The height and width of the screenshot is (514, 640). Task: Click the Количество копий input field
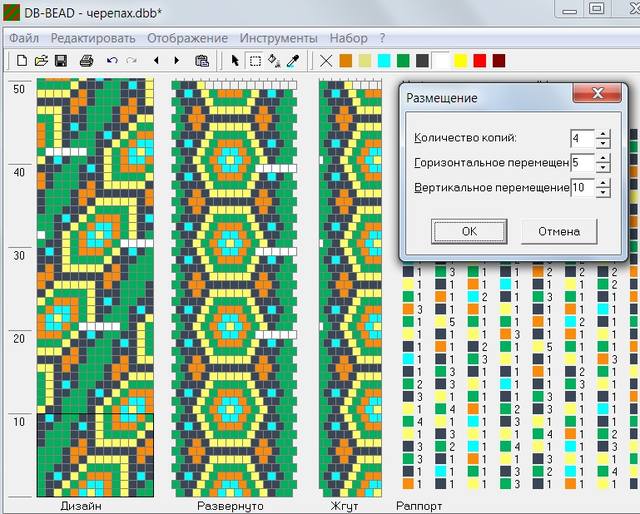point(581,138)
